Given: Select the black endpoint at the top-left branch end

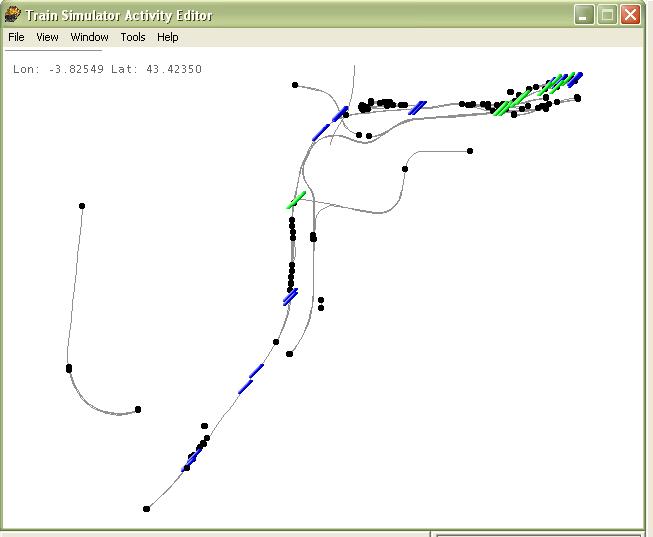Looking at the screenshot, I should (x=295, y=85).
